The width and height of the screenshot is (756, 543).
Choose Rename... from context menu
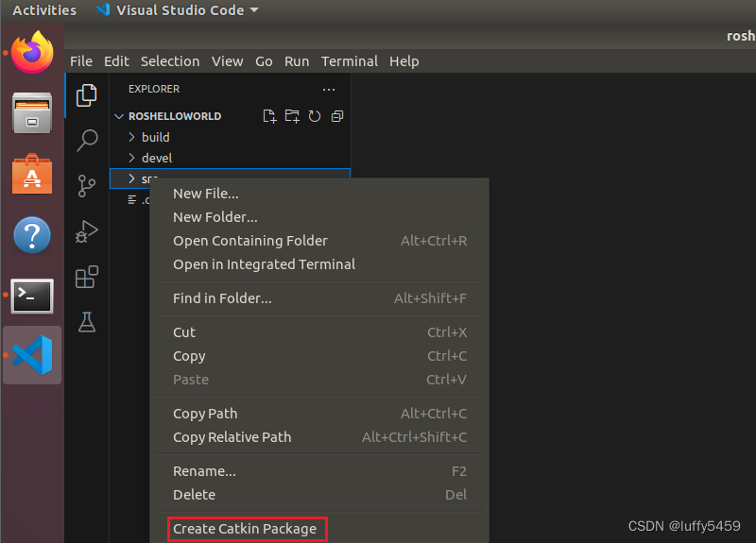319,471
